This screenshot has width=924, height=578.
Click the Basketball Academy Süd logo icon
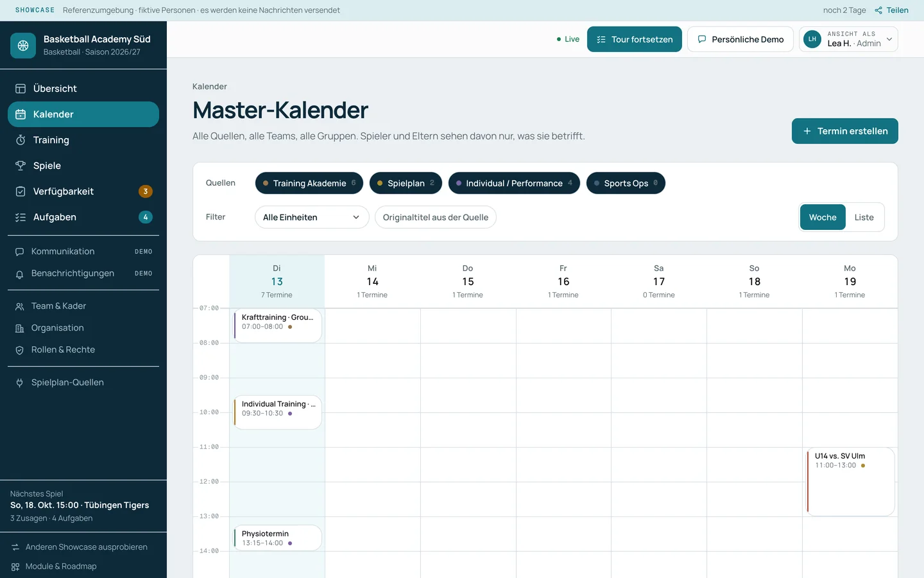23,46
